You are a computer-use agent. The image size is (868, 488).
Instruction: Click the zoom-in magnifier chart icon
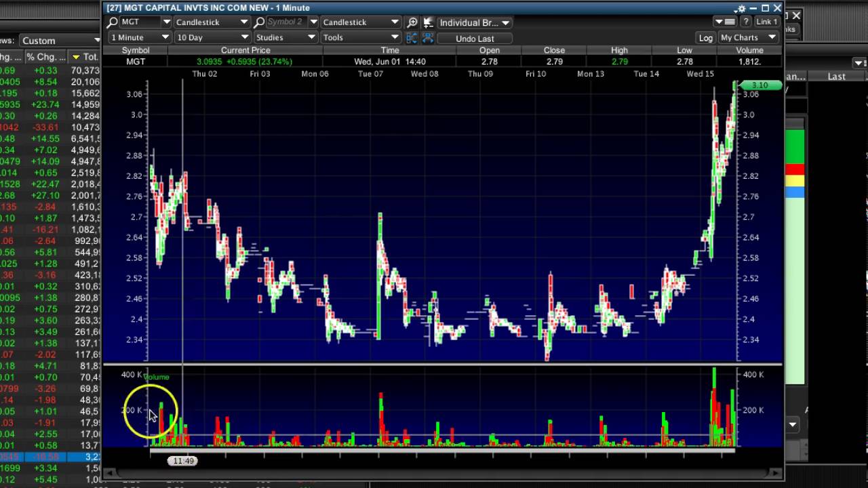pyautogui.click(x=412, y=22)
